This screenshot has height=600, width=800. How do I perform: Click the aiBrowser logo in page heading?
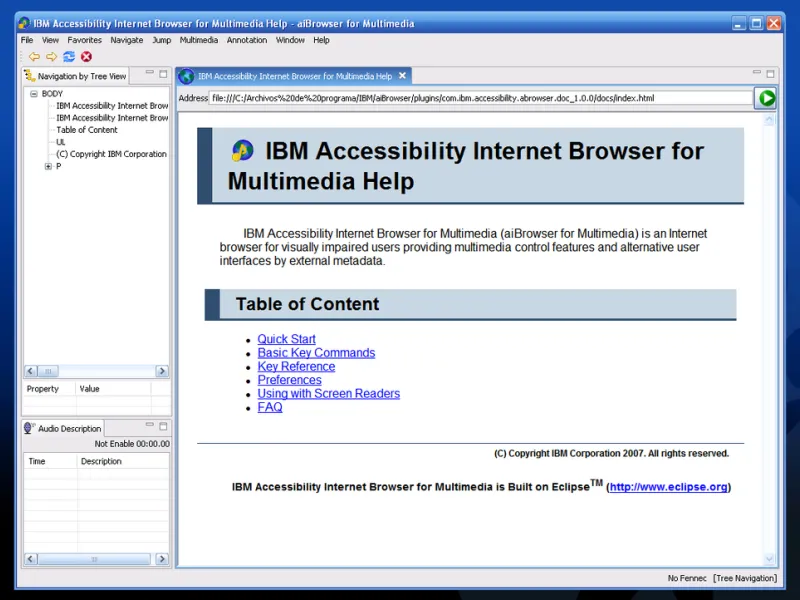point(242,151)
